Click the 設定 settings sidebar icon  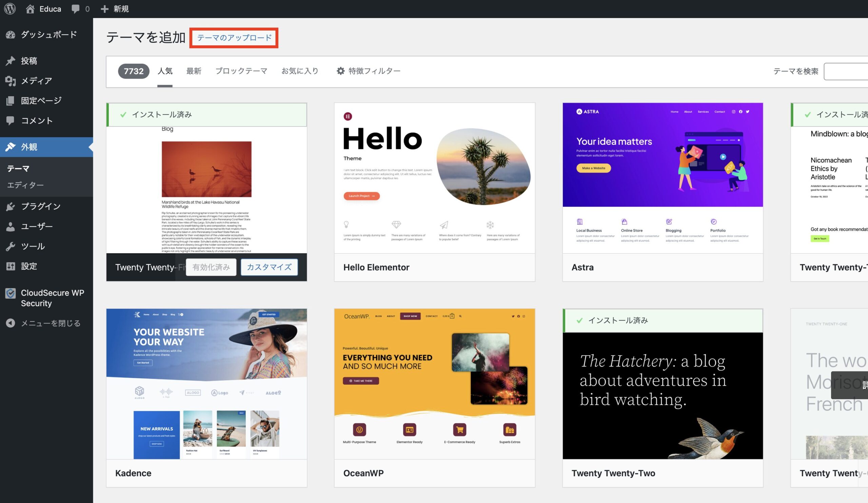click(11, 266)
